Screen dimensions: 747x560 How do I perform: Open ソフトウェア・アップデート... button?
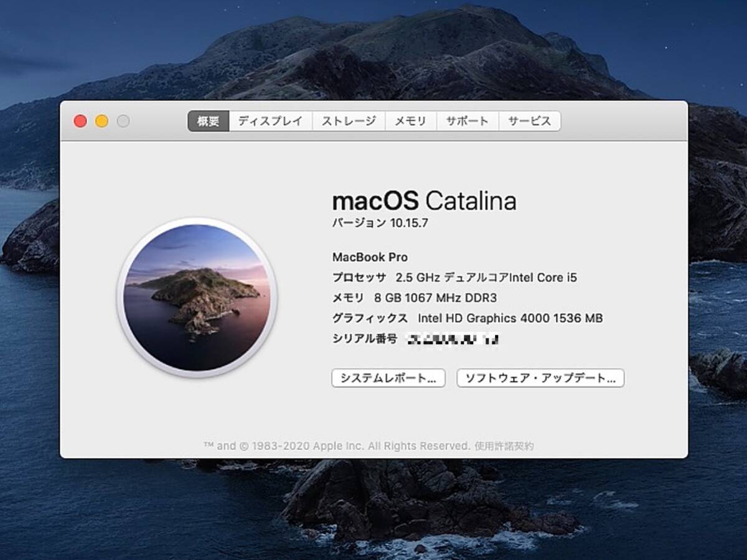click(x=540, y=378)
